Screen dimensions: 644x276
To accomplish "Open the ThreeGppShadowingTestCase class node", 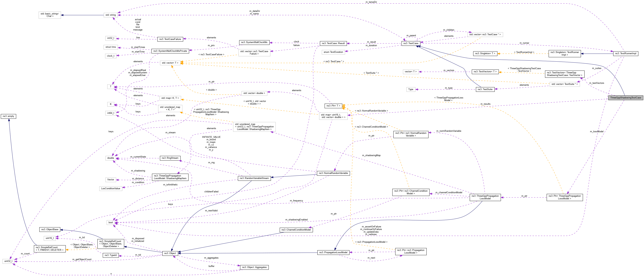I will 626,98.
